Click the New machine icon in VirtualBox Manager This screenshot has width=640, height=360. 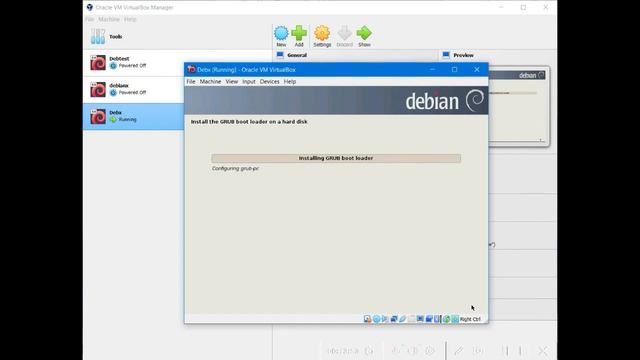[281, 33]
